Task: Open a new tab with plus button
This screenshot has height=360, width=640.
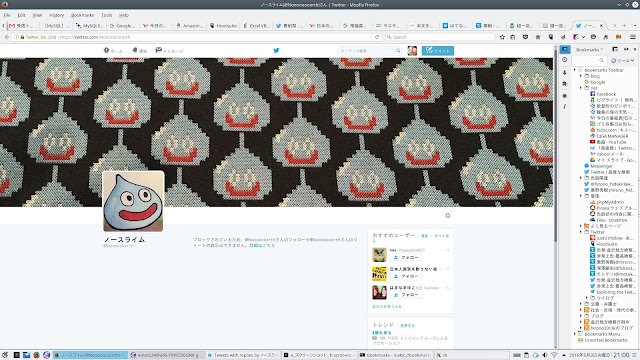Action: 624,25
